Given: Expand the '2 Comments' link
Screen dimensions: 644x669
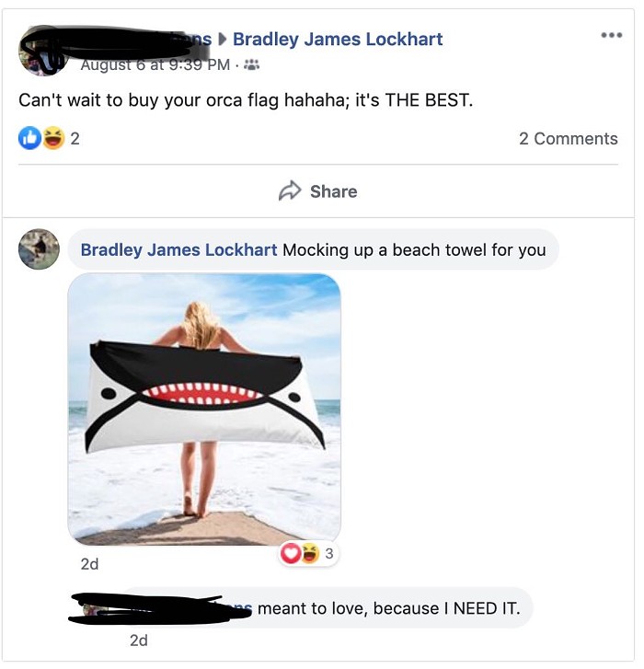Looking at the screenshot, I should [568, 139].
